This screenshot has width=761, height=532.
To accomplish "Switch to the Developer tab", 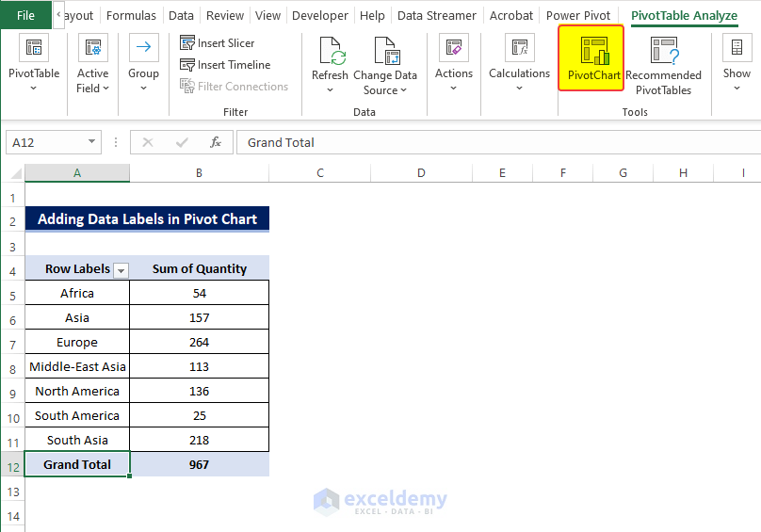I will click(320, 15).
